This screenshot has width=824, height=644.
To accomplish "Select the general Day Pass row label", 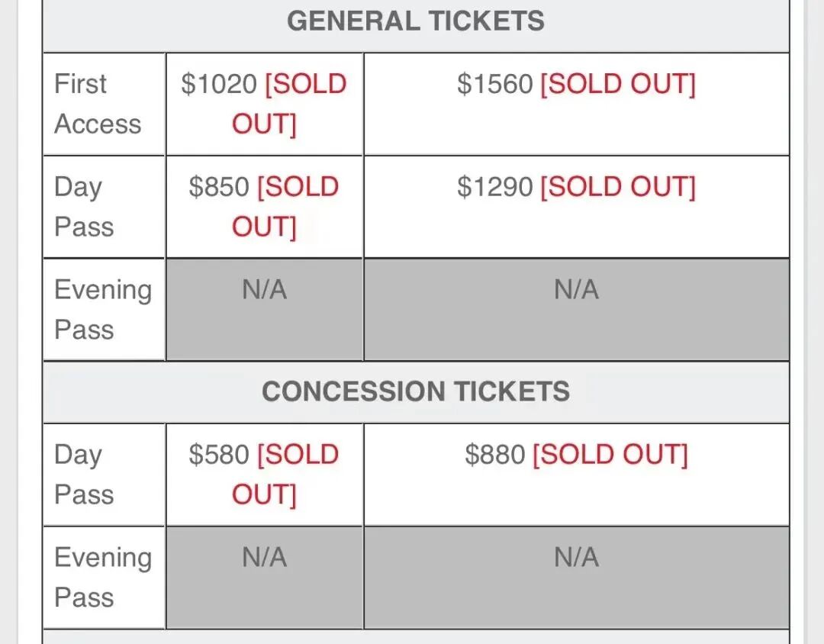I will [84, 207].
